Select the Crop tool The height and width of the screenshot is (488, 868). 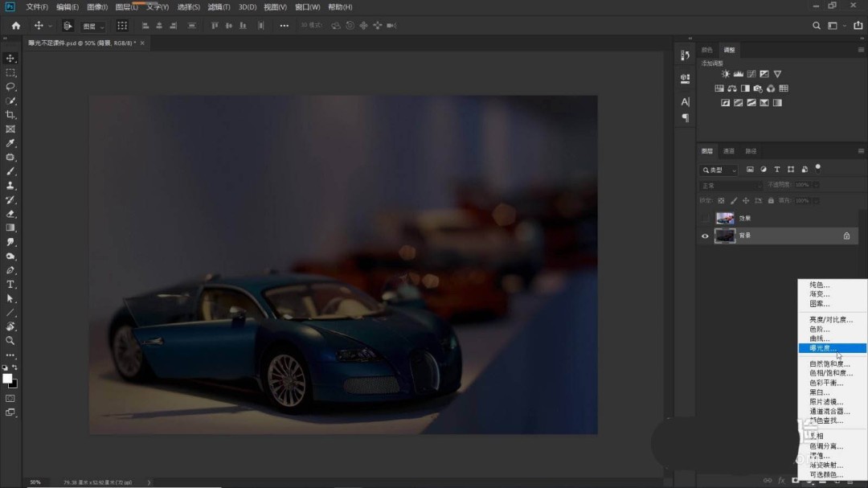point(10,115)
